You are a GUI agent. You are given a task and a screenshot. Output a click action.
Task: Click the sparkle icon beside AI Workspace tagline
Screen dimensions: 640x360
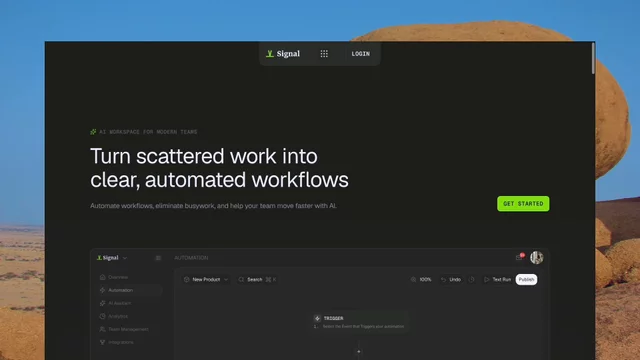point(93,132)
